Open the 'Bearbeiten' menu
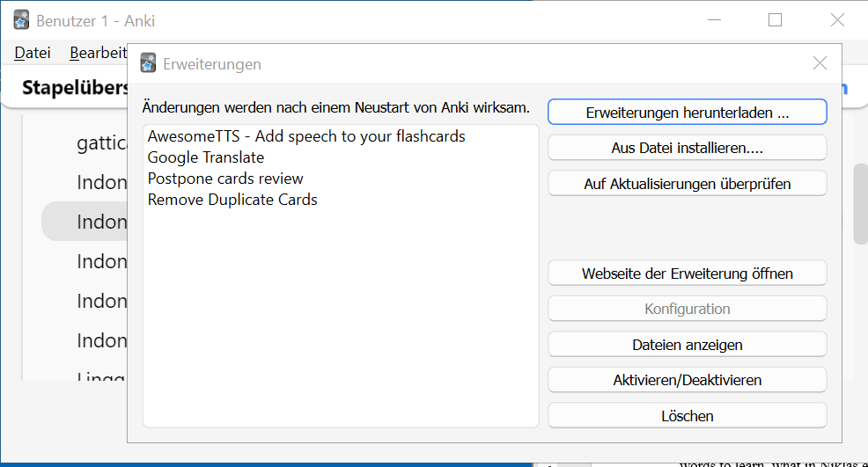This screenshot has width=868, height=467. coord(98,53)
